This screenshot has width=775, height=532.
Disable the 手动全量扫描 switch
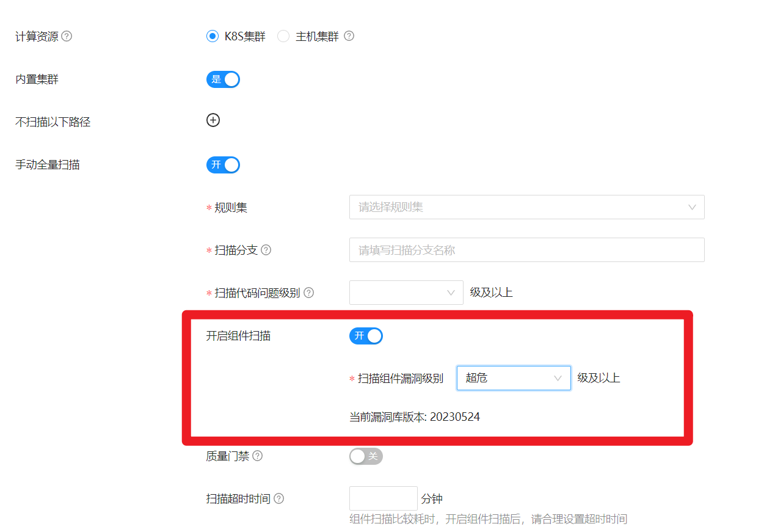(x=223, y=164)
